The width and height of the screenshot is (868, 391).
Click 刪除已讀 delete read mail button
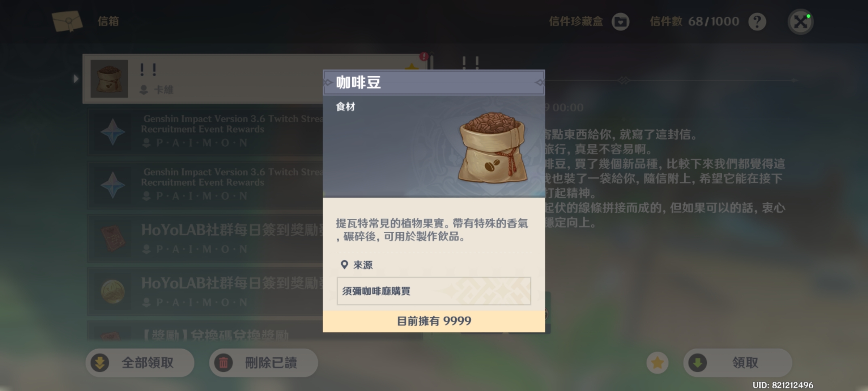(x=264, y=363)
